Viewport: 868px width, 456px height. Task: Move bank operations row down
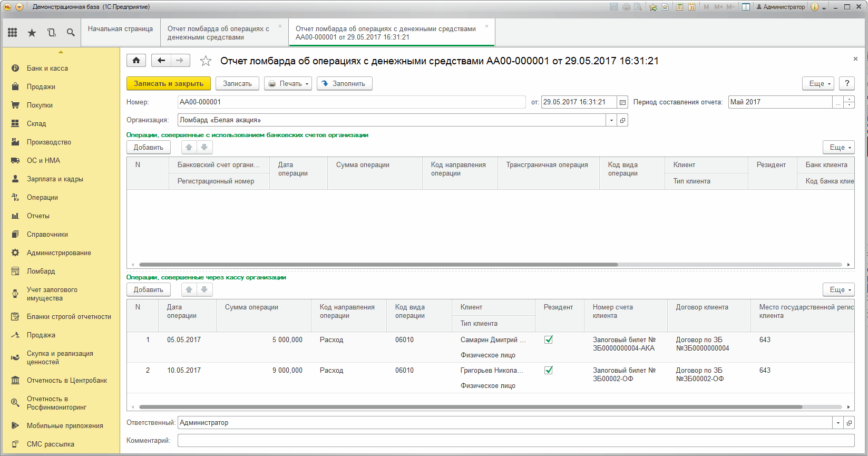204,147
